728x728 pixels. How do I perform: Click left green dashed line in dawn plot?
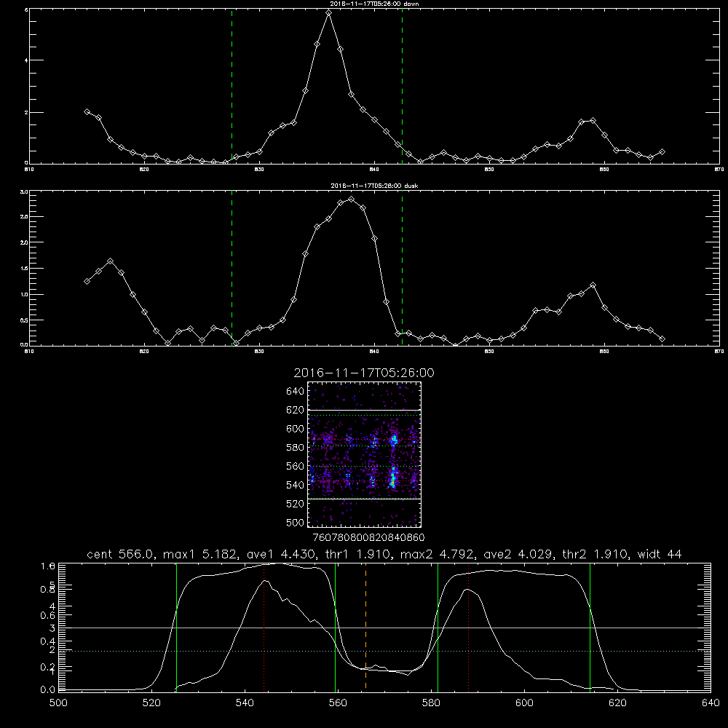[x=232, y=86]
